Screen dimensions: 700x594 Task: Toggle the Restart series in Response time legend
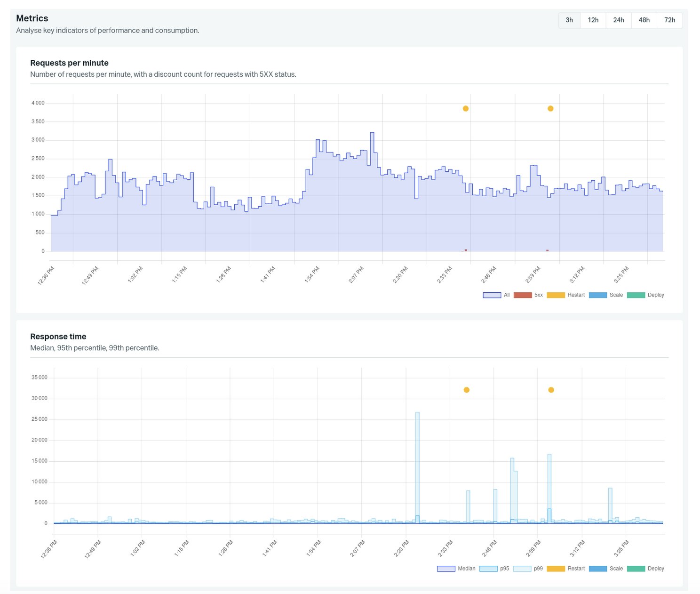coord(557,569)
